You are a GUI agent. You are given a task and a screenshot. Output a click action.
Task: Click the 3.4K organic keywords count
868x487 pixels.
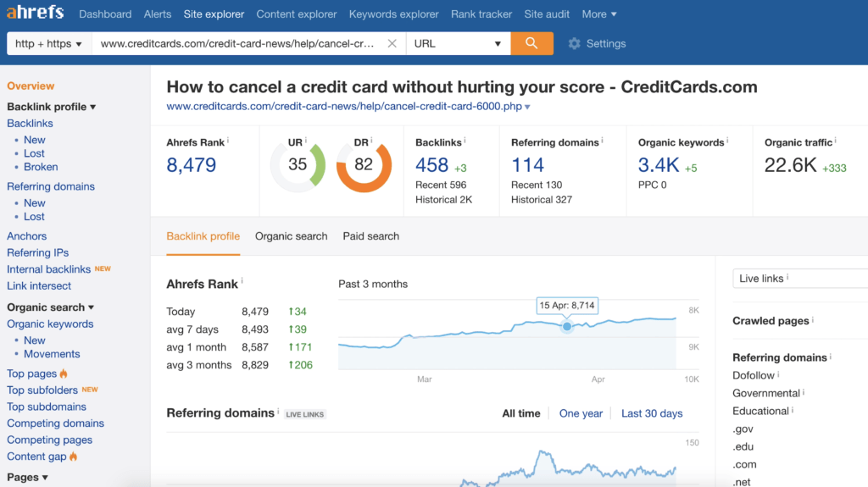[x=658, y=165]
